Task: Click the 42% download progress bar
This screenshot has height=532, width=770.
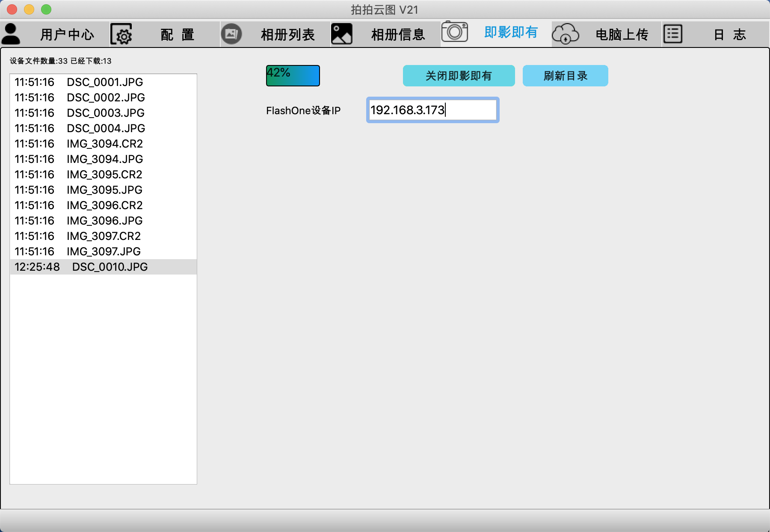Action: pyautogui.click(x=293, y=76)
